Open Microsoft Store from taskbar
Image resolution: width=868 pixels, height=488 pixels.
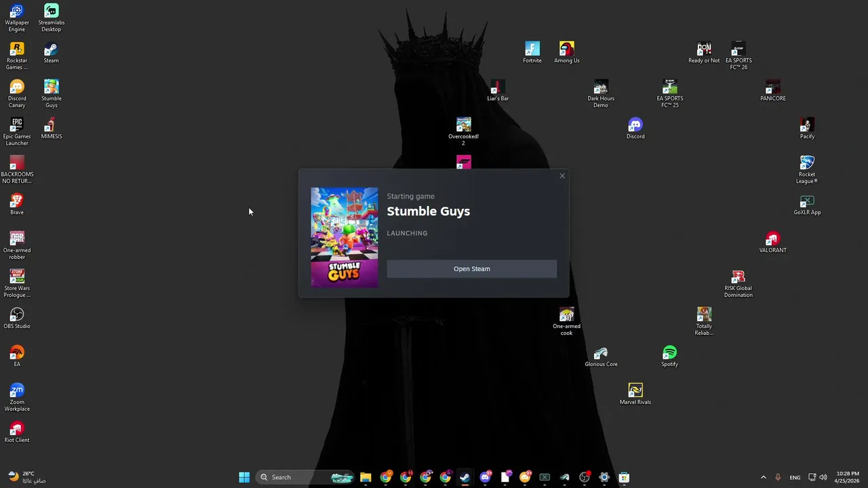click(x=624, y=477)
